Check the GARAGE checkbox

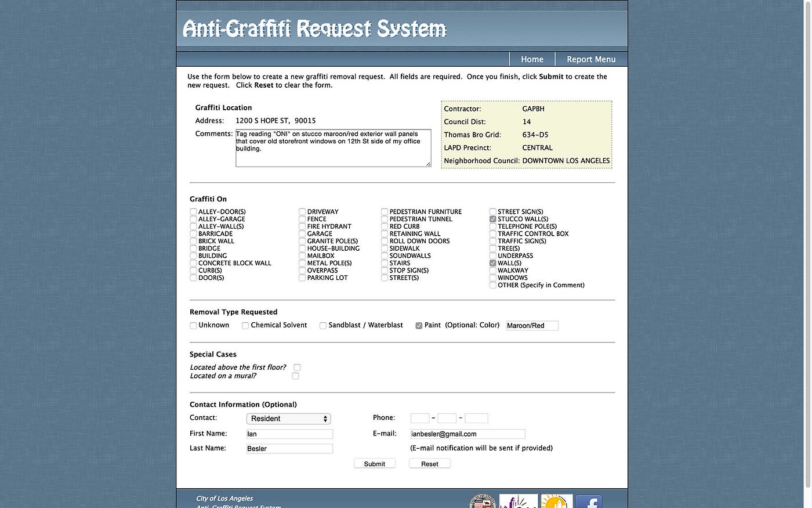pyautogui.click(x=302, y=234)
